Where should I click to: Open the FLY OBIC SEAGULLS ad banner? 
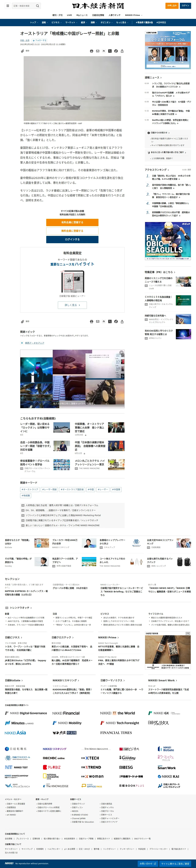tap(168, 241)
